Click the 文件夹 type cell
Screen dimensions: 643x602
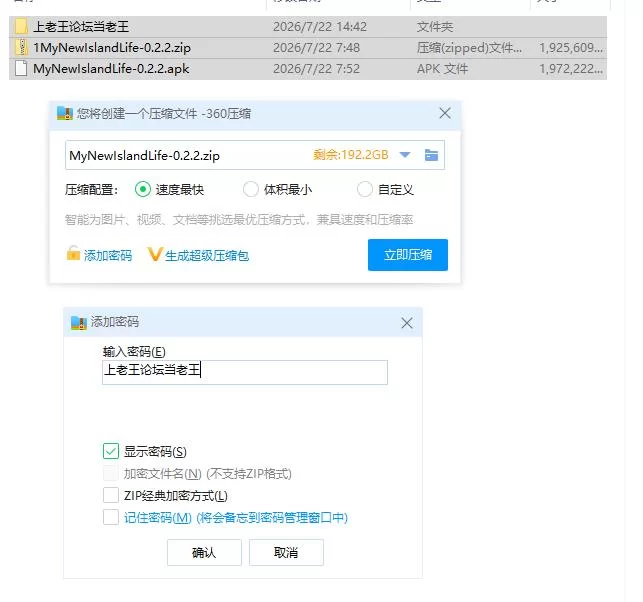(435, 27)
